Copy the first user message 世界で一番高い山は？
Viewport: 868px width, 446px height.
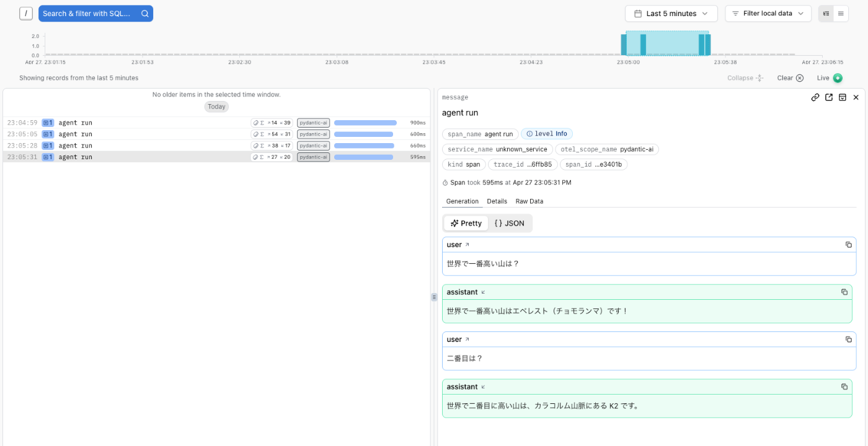pos(849,245)
